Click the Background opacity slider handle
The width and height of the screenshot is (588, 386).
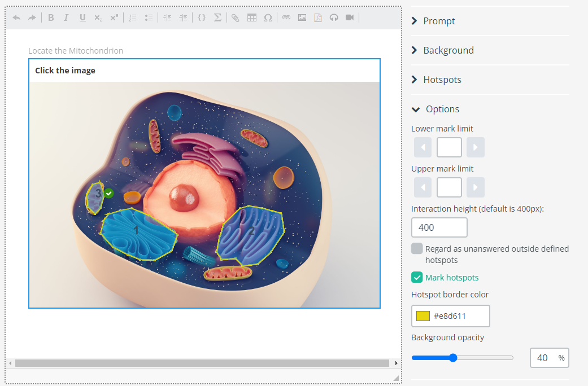tap(452, 357)
